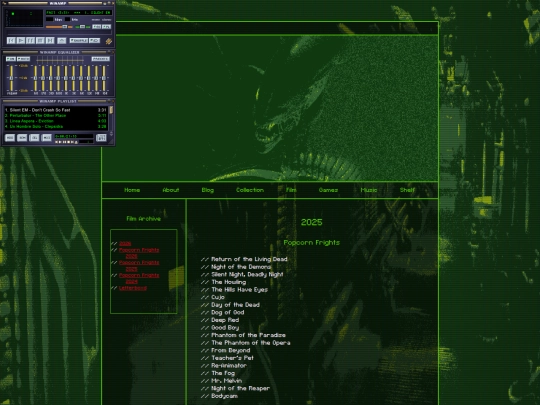Screen dimensions: 540x405
Task: Open the Letterboxd link in Film Archive
Action: click(133, 288)
